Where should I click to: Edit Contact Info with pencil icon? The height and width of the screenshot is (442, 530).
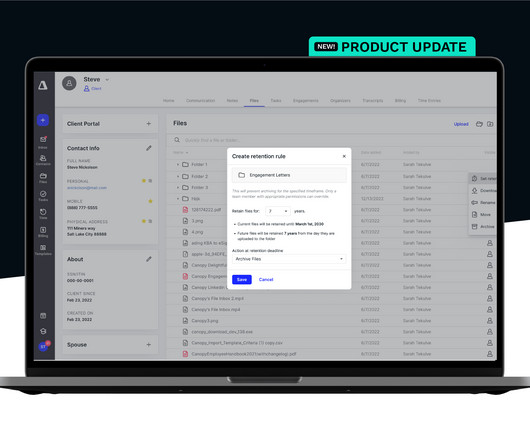click(x=149, y=148)
